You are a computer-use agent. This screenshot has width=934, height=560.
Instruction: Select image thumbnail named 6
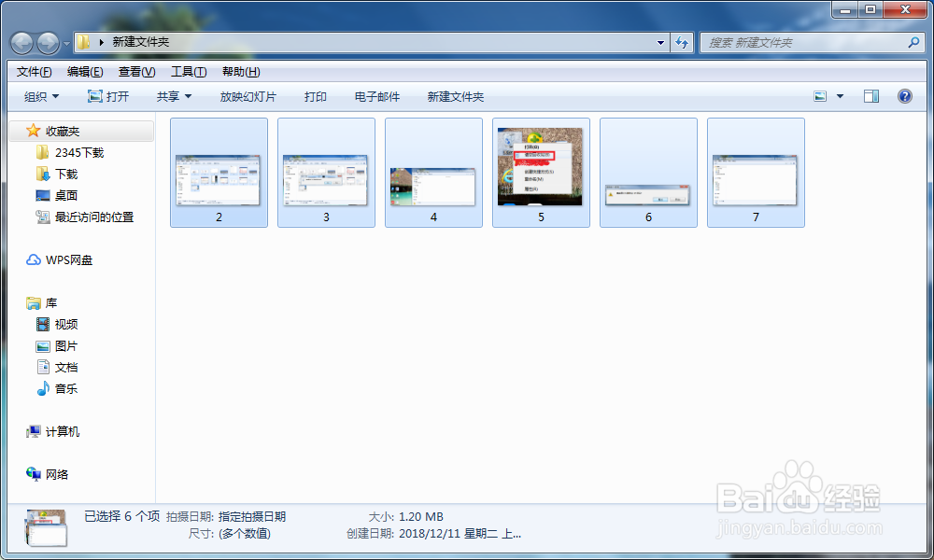[x=649, y=173]
